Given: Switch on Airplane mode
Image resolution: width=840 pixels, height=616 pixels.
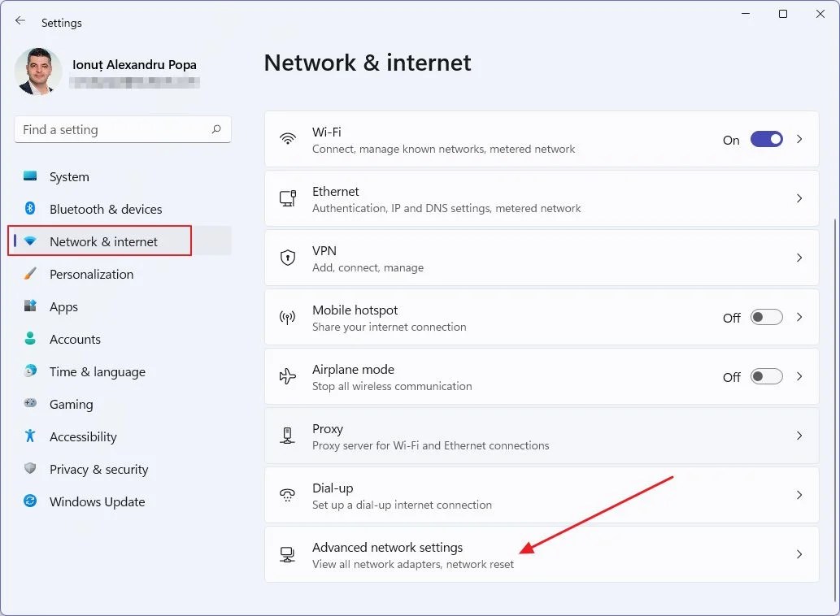Looking at the screenshot, I should 765,376.
